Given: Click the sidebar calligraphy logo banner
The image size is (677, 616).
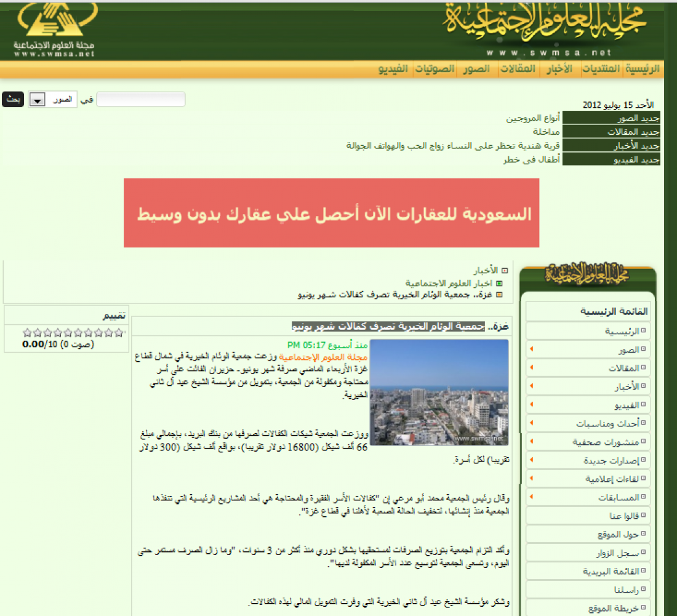Looking at the screenshot, I should (587, 274).
